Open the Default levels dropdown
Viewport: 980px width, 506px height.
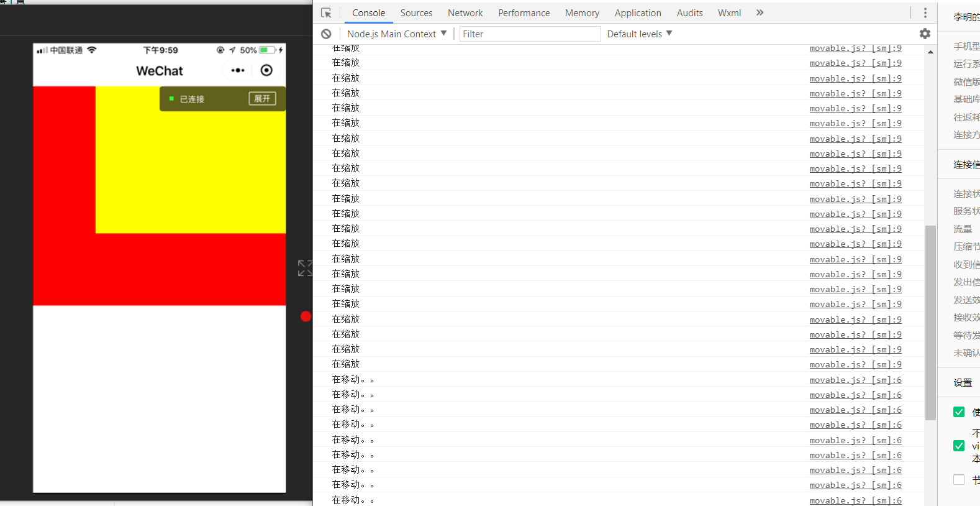(x=640, y=34)
